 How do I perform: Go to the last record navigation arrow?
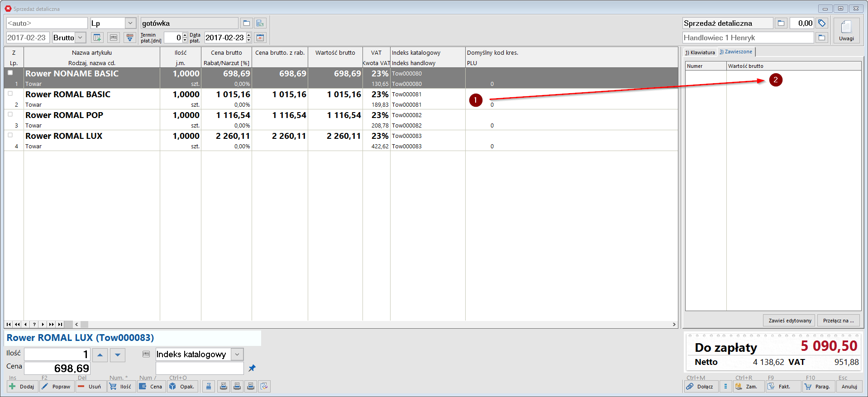60,324
